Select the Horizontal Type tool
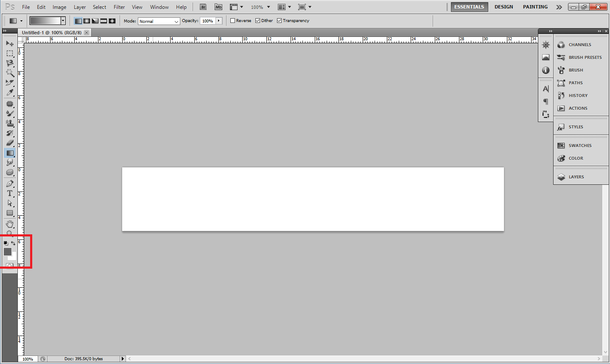Viewport: 610px width, 364px height. [x=9, y=193]
